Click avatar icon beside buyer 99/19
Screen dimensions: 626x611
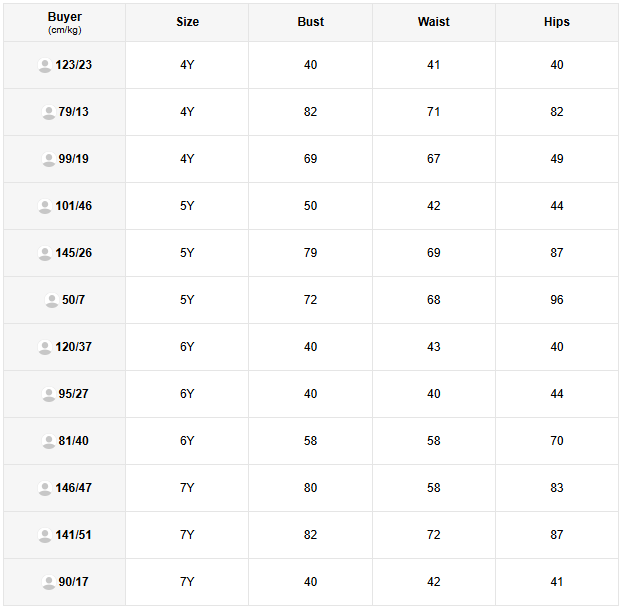[x=48, y=160]
